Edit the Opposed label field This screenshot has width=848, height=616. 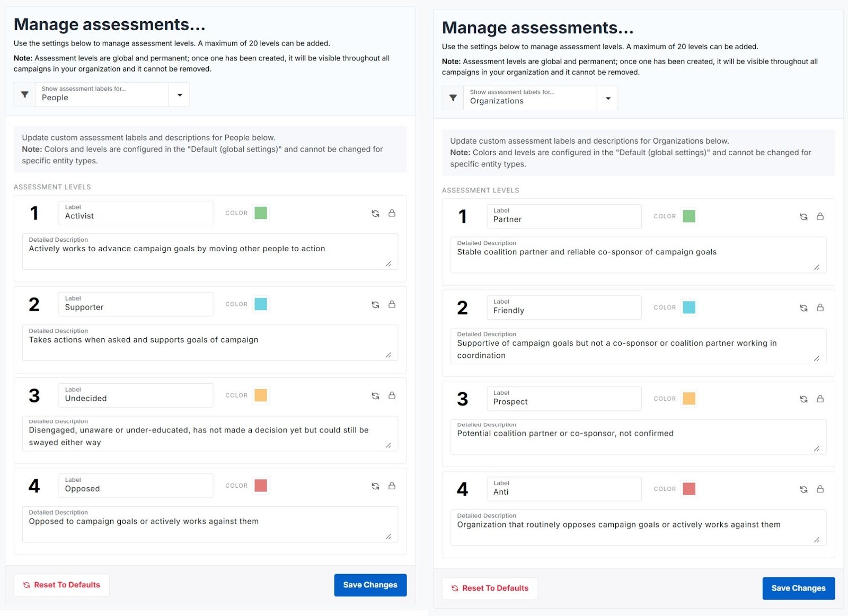point(136,486)
